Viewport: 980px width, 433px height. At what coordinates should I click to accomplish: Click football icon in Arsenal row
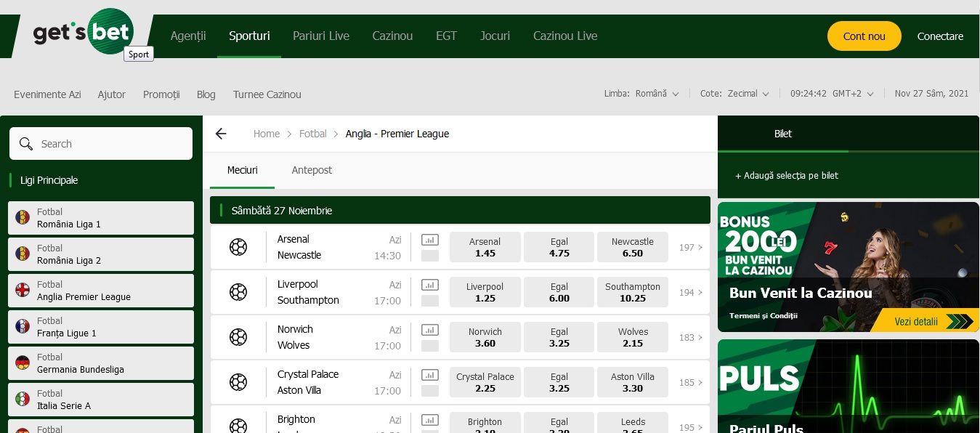click(238, 247)
